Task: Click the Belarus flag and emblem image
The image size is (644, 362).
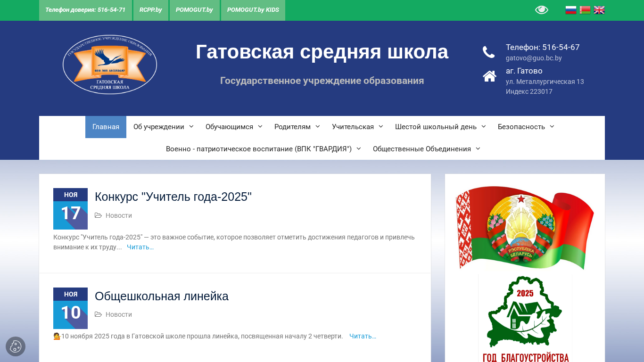Action: pos(525,228)
